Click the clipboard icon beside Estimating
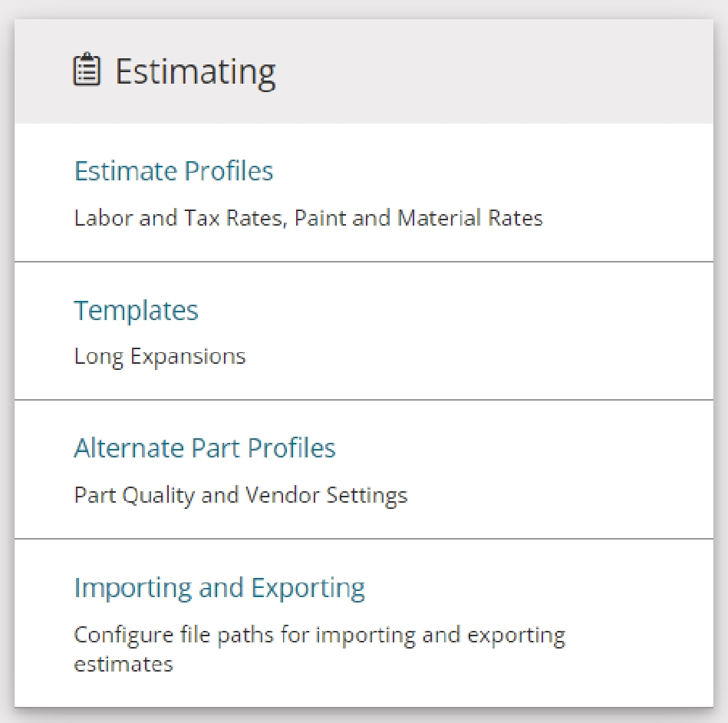This screenshot has height=723, width=728. pyautogui.click(x=87, y=70)
